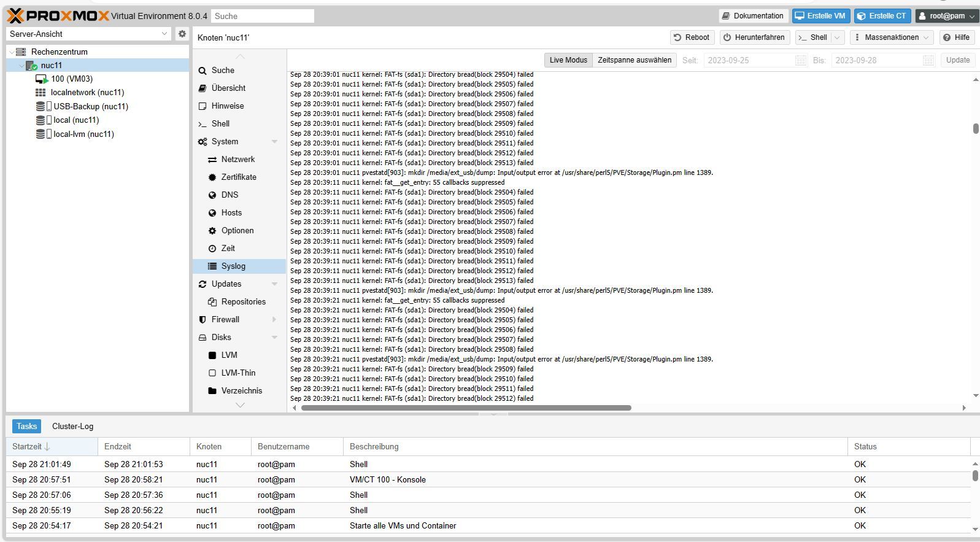The height and width of the screenshot is (542, 980).
Task: Open Dokumentation
Action: tap(753, 16)
